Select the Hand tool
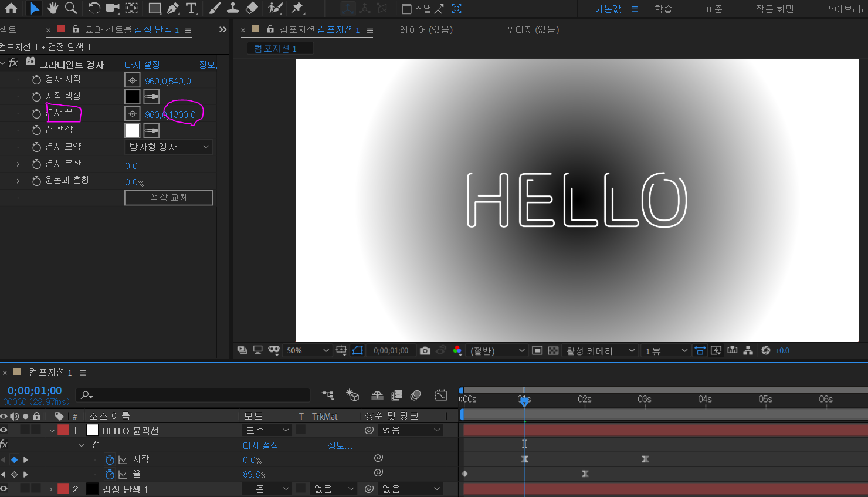The width and height of the screenshot is (868, 497). pyautogui.click(x=53, y=8)
